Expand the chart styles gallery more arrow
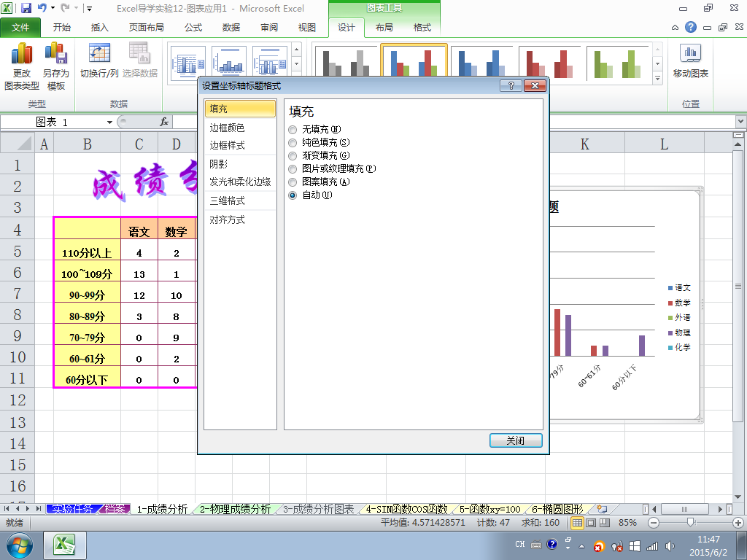747x560 pixels. 657,78
